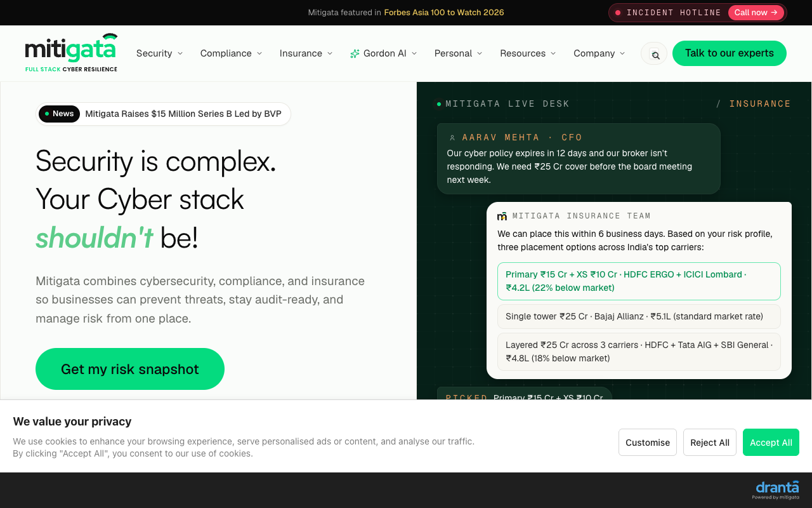Accept all cookies
Viewport: 812px width, 508px height.
pos(771,443)
